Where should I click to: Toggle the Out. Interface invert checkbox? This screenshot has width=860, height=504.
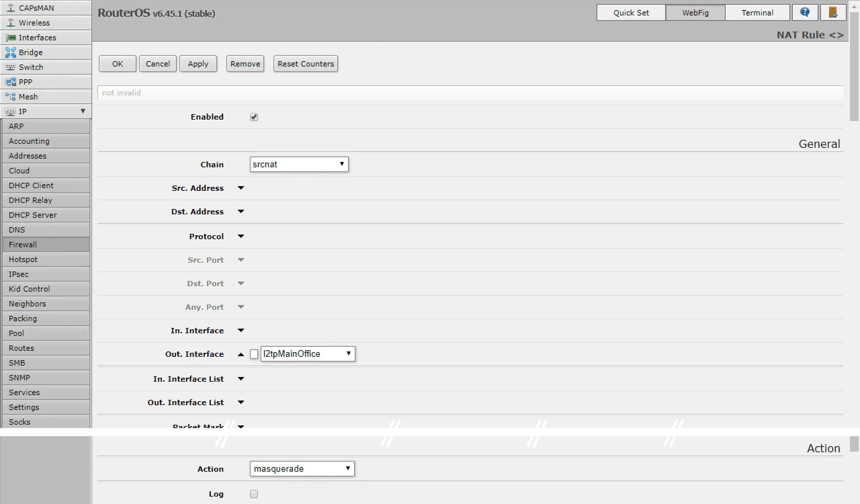254,354
